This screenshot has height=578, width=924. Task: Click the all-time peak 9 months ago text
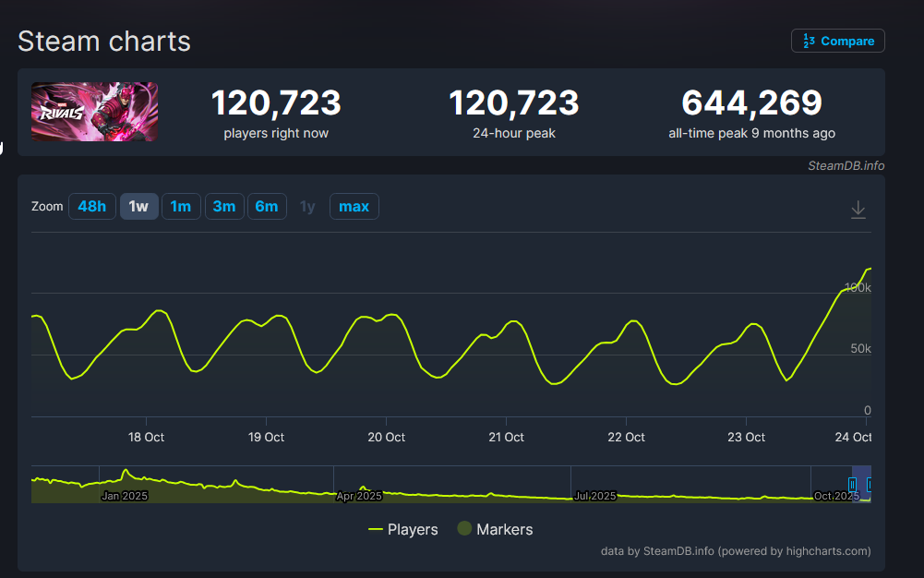751,133
